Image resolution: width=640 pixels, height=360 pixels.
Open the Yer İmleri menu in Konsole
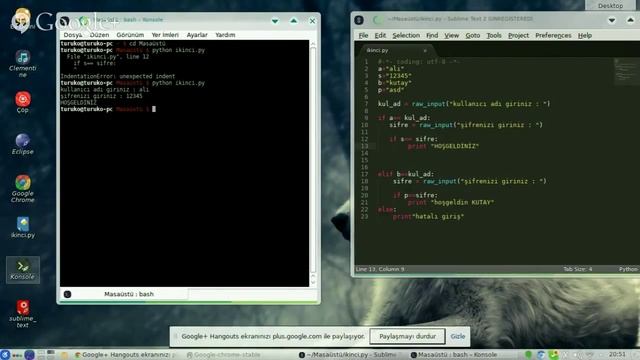pos(165,35)
